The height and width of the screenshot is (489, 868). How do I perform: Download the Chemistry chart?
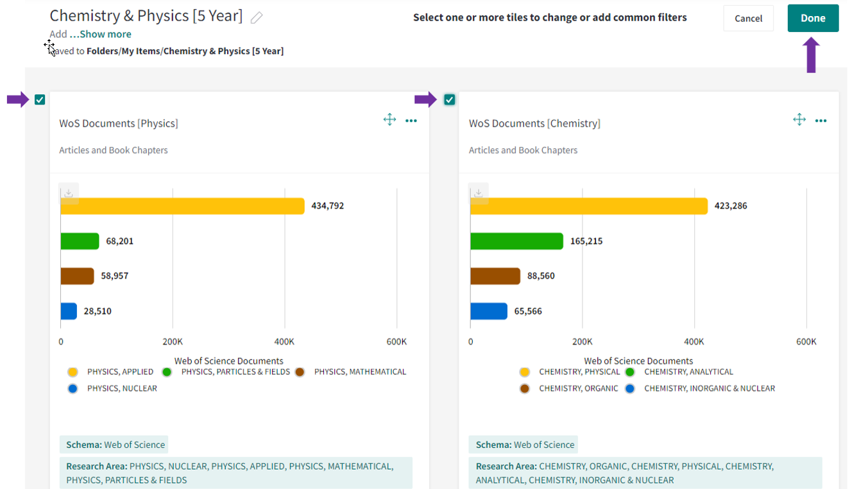[479, 193]
